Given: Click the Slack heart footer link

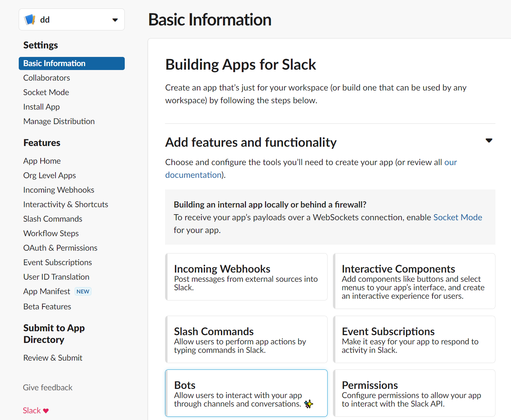Looking at the screenshot, I should (36, 410).
